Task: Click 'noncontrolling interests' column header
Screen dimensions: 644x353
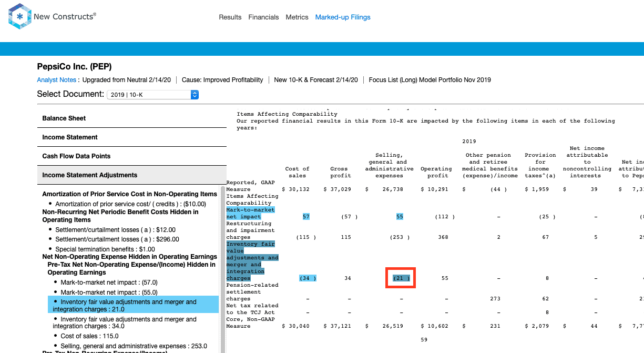Action: 587,162
